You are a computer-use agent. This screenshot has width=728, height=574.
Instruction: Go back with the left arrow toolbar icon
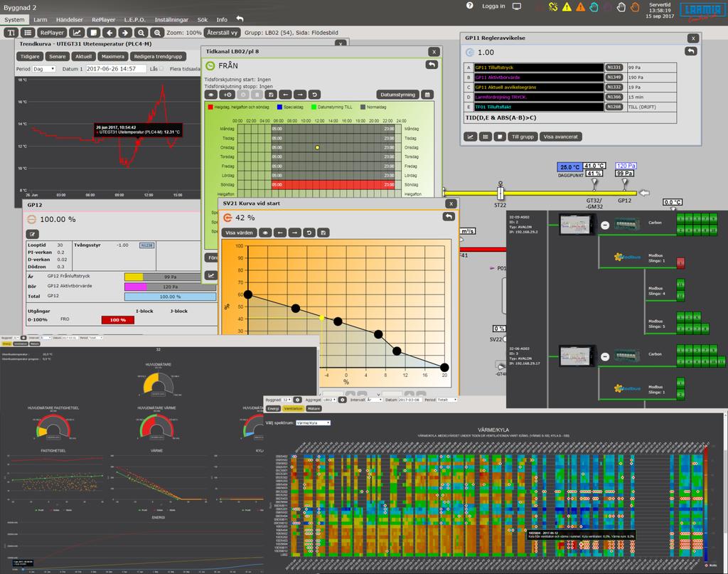tap(109, 33)
